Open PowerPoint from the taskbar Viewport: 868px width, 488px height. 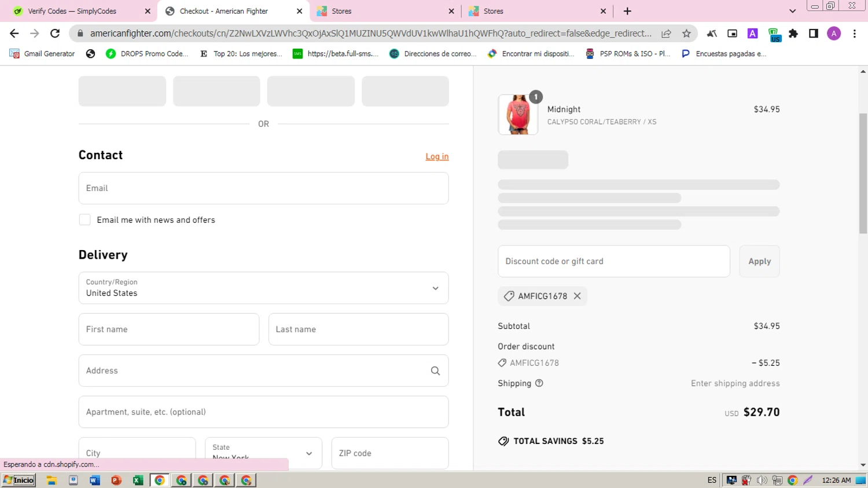click(x=116, y=480)
